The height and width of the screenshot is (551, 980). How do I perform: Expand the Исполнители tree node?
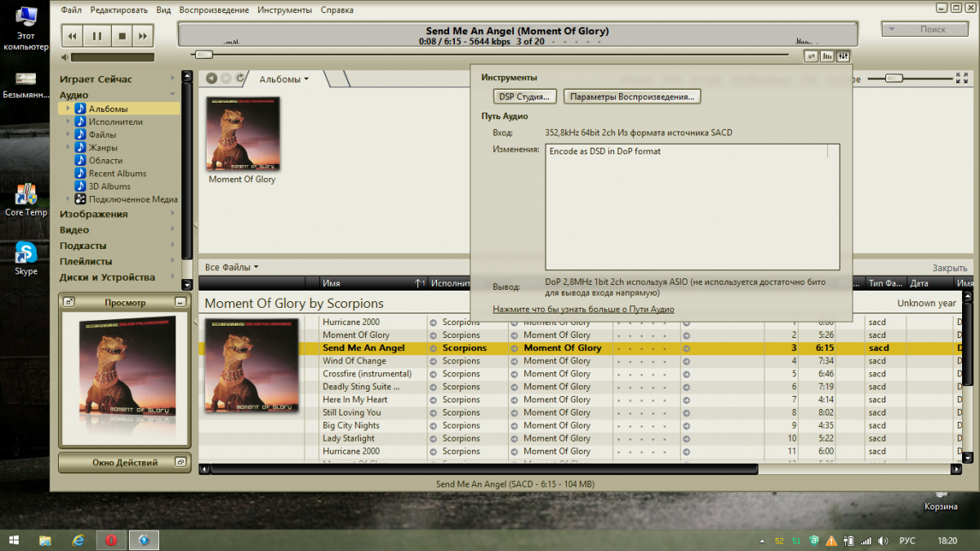[68, 122]
